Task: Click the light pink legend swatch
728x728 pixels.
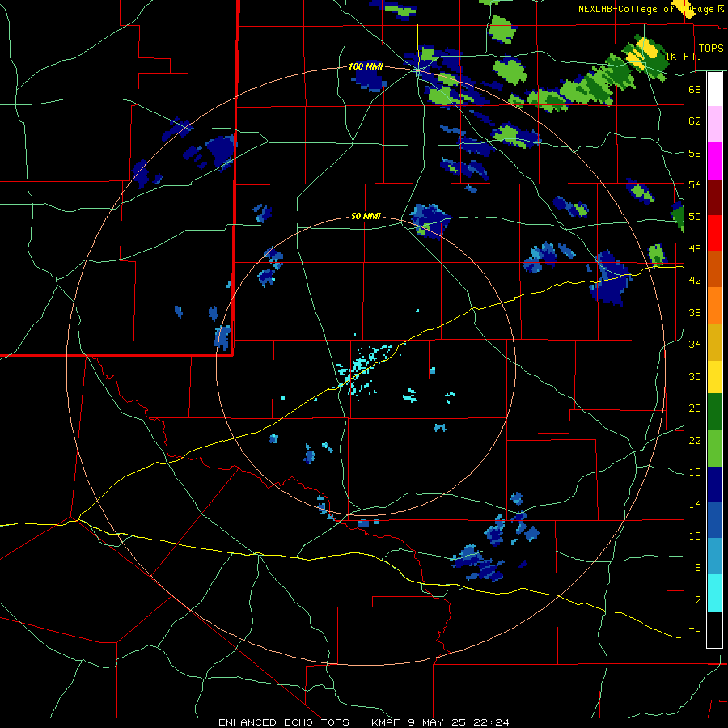Action: click(x=714, y=124)
